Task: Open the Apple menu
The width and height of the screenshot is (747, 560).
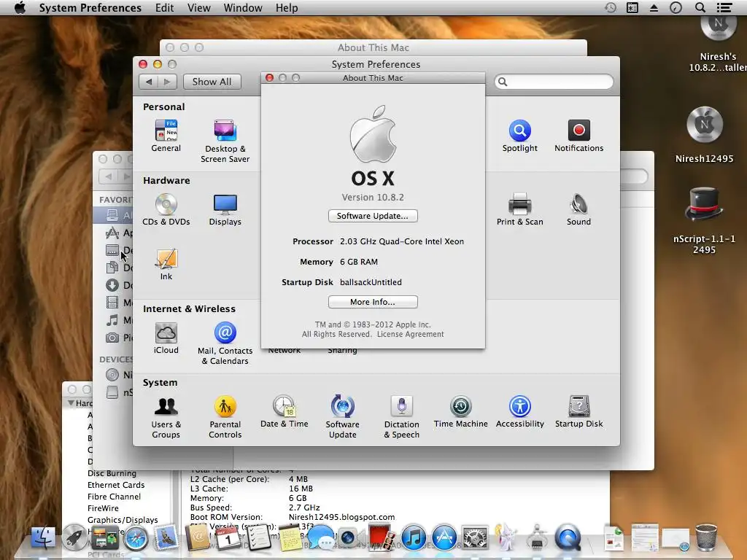Action: click(x=20, y=7)
